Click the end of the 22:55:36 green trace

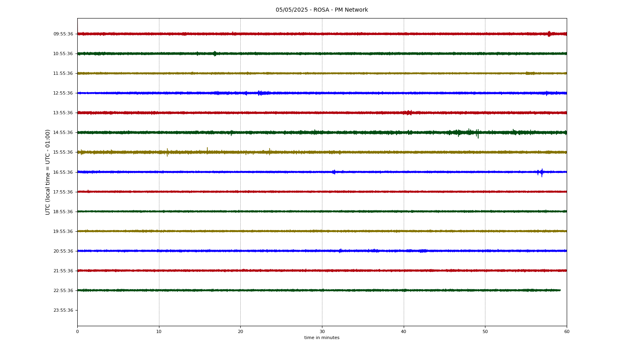[x=560, y=290]
